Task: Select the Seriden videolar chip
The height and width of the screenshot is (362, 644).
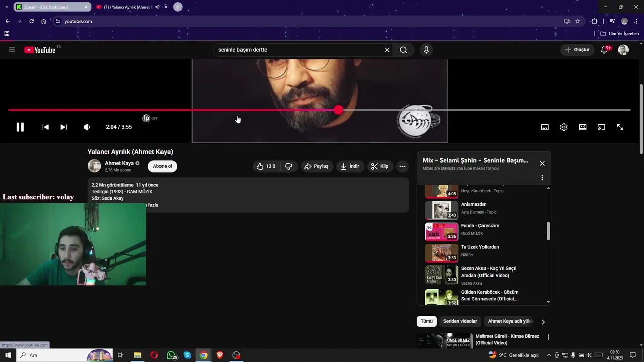Action: tap(460, 321)
